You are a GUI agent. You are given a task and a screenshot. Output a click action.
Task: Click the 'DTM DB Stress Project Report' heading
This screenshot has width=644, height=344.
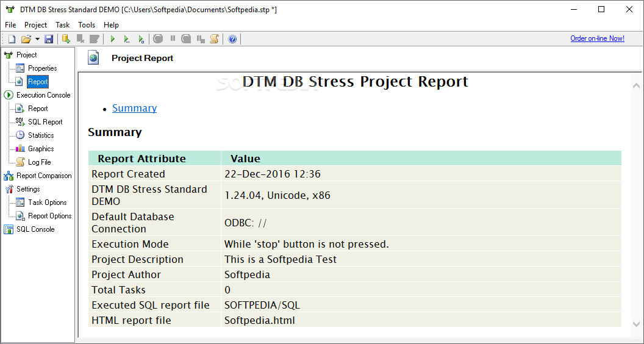click(x=356, y=81)
